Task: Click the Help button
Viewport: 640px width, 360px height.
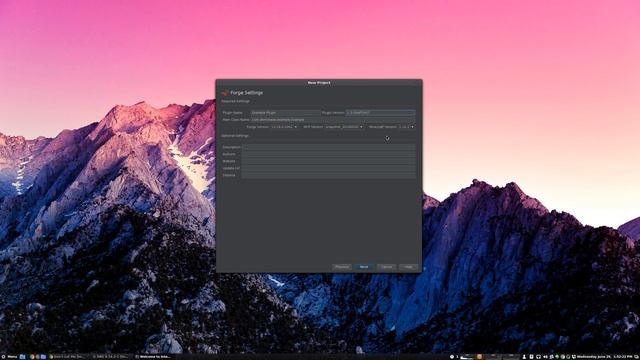Action: pos(408,267)
